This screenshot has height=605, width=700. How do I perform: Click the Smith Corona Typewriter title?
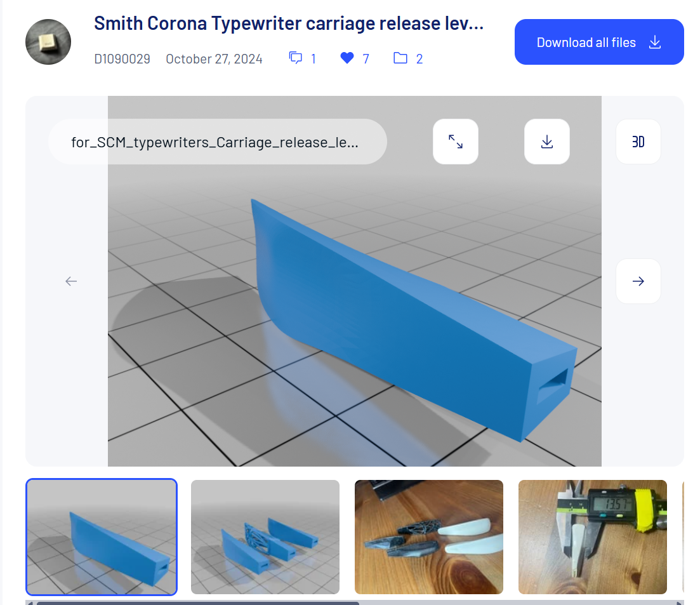289,24
